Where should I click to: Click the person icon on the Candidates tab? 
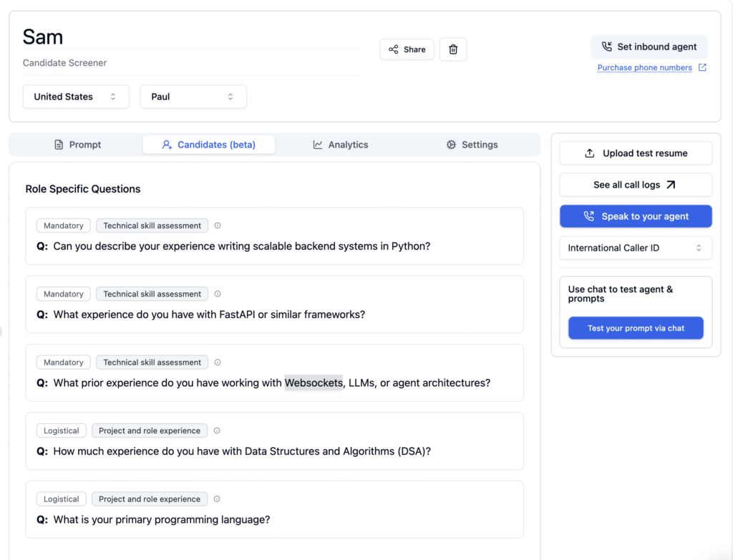click(167, 145)
